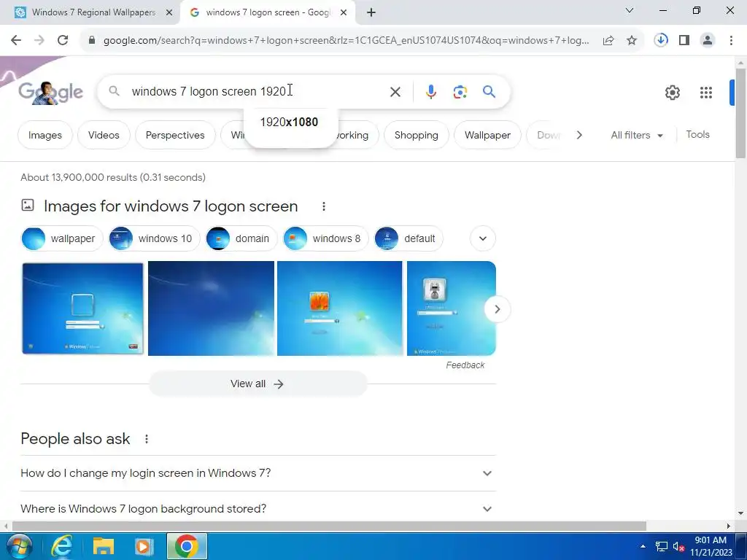The width and height of the screenshot is (747, 560).
Task: Select the wallpaper image chip
Action: (x=62, y=238)
